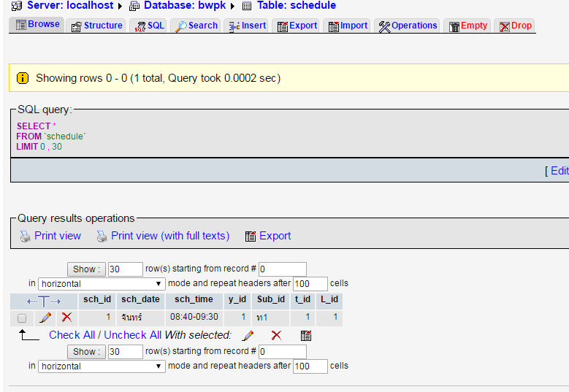Click the table icon in breadcrumb

[247, 6]
